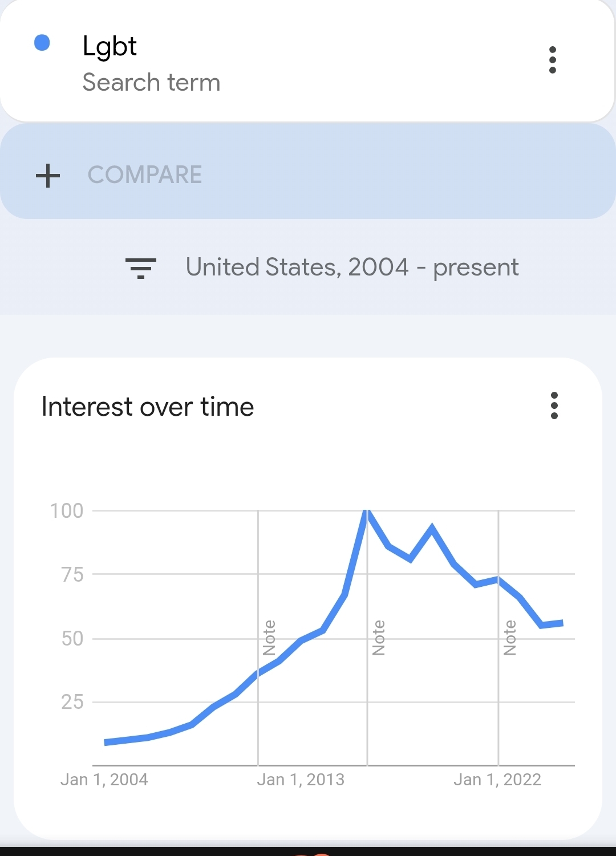Tap the right end of the trend line
The width and height of the screenshot is (616, 856).
tap(562, 623)
